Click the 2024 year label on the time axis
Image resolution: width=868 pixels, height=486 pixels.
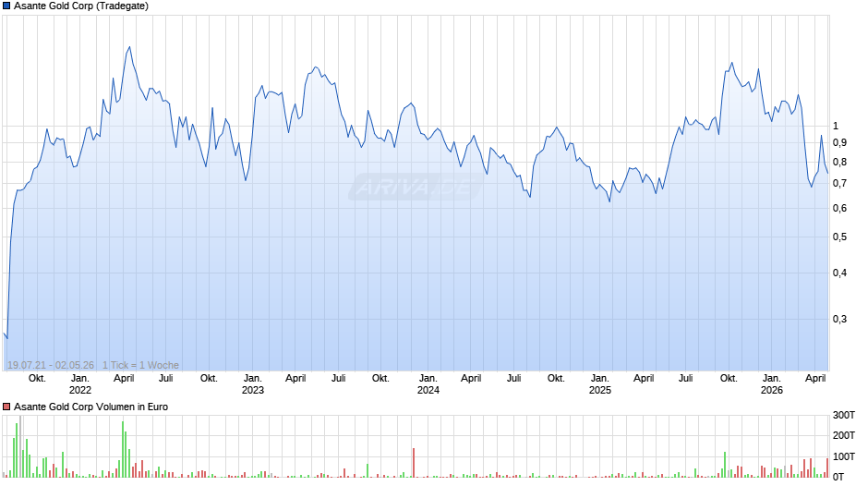coord(428,390)
